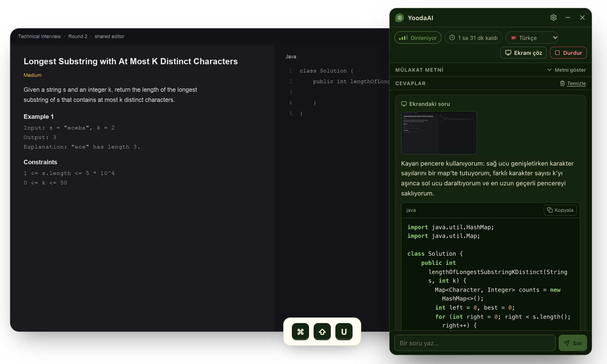Click the Durdur stop button
The image size is (607, 364).
568,53
